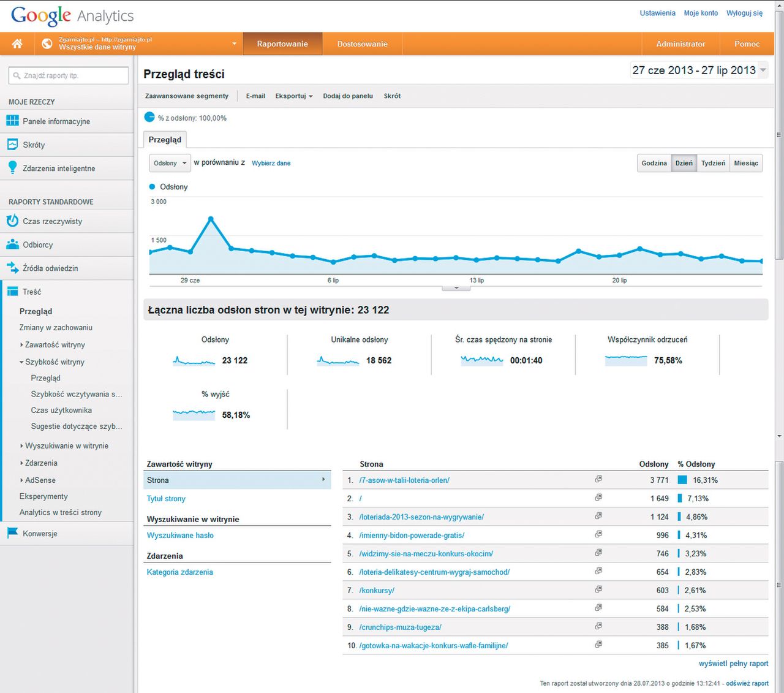Click the Skróty shortcuts icon
The width and height of the screenshot is (784, 693).
click(x=12, y=145)
